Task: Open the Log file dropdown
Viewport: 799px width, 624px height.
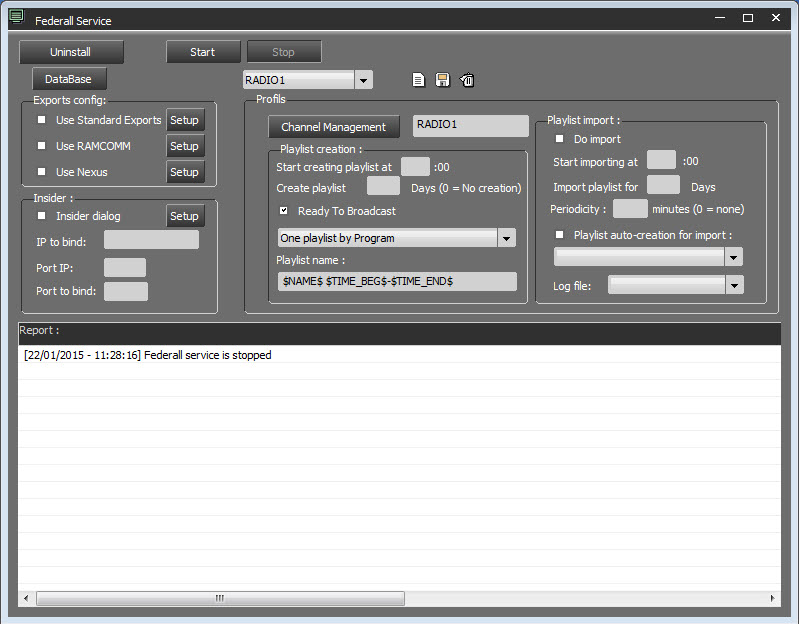Action: pyautogui.click(x=735, y=286)
